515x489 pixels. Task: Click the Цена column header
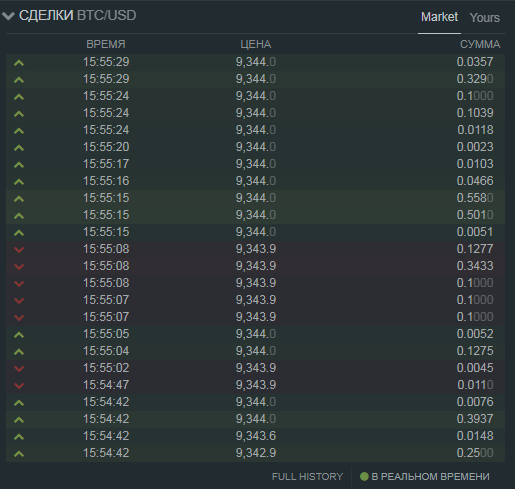[256, 44]
